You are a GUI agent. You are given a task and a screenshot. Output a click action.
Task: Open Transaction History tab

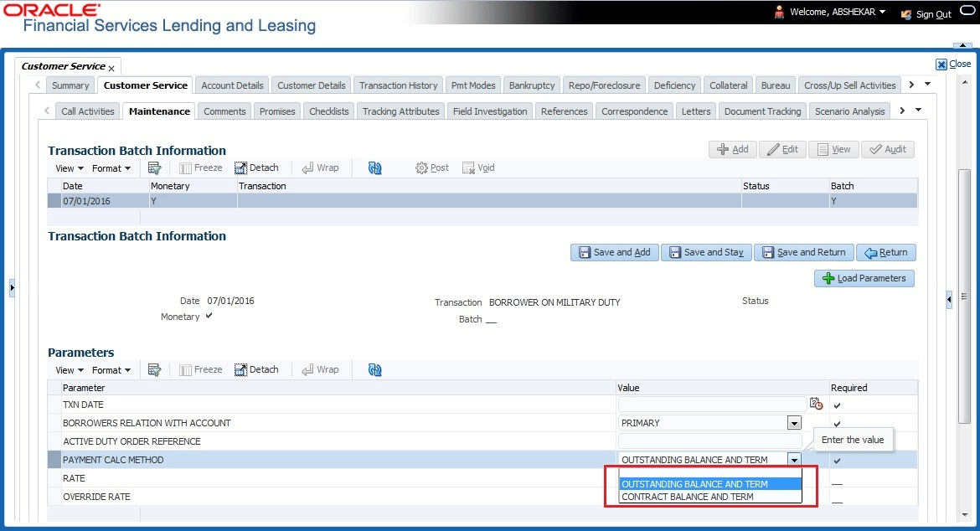(x=398, y=85)
